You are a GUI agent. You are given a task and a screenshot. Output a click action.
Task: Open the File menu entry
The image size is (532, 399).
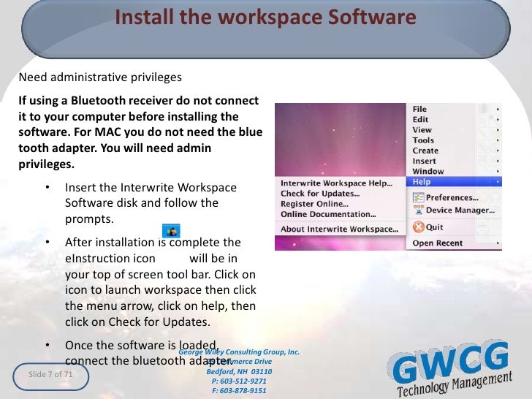454,109
